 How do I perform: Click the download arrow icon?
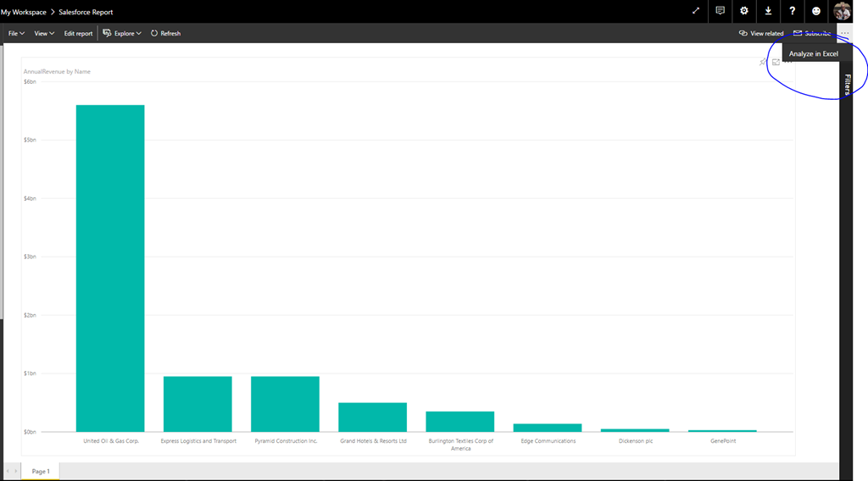(x=768, y=11)
